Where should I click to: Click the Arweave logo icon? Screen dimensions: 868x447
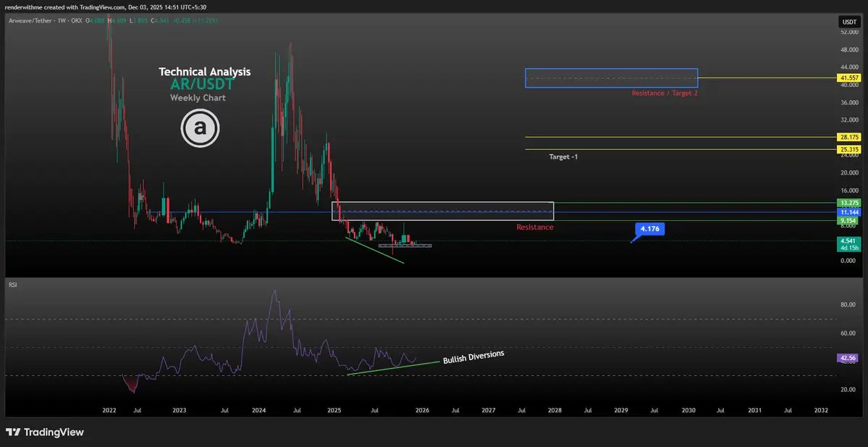[200, 128]
